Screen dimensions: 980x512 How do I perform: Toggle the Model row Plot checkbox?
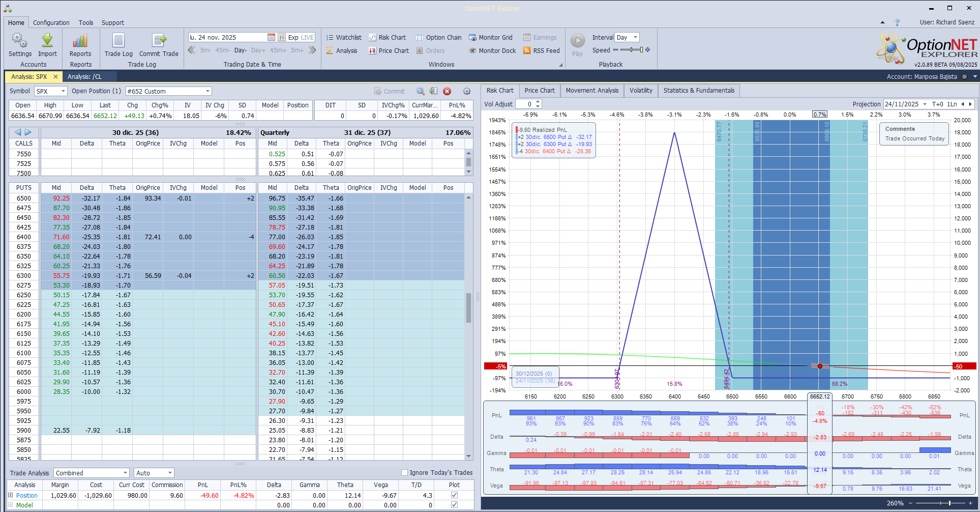(x=454, y=505)
